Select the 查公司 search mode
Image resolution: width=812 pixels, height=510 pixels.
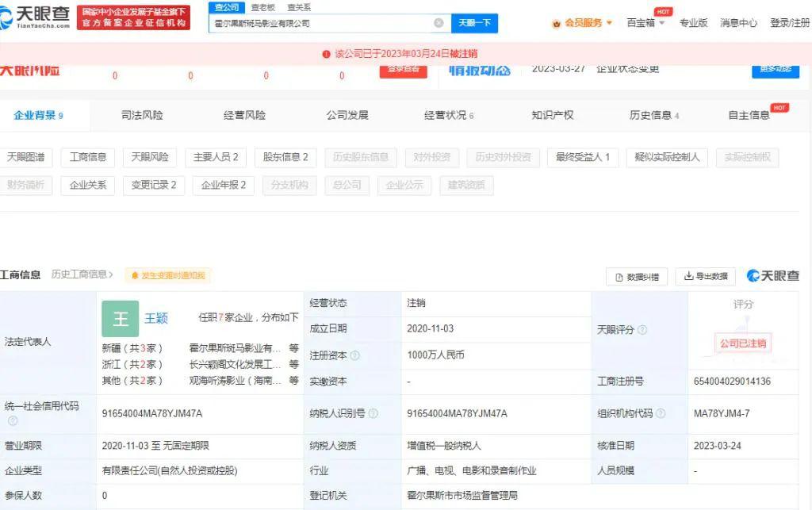click(x=228, y=7)
